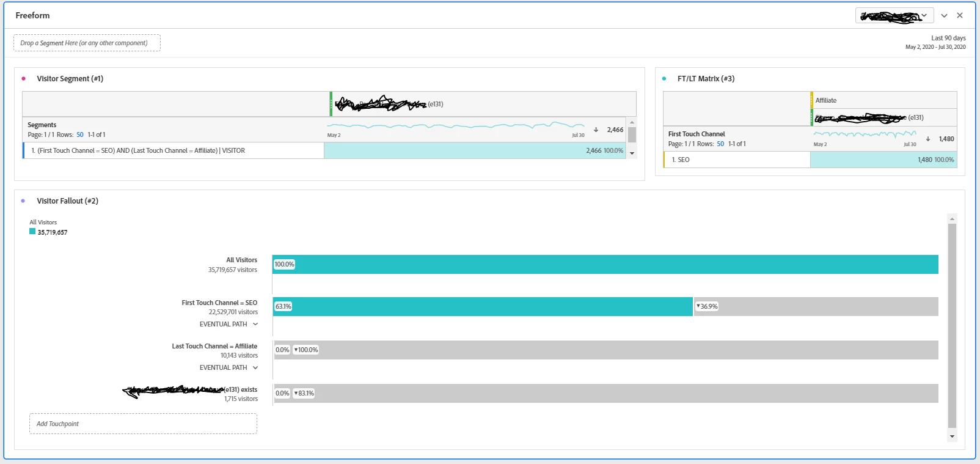Click the 1,480 100.0% cell in FT/LT Matrix
Screen dimensions: 980x464
coord(883,160)
